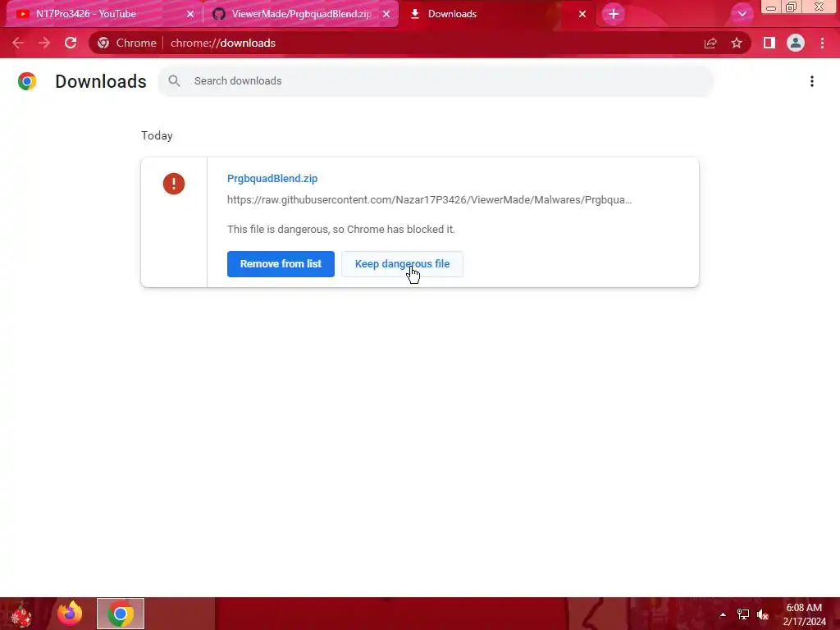Open the Windows Start button
The image size is (840, 630).
tap(21, 614)
